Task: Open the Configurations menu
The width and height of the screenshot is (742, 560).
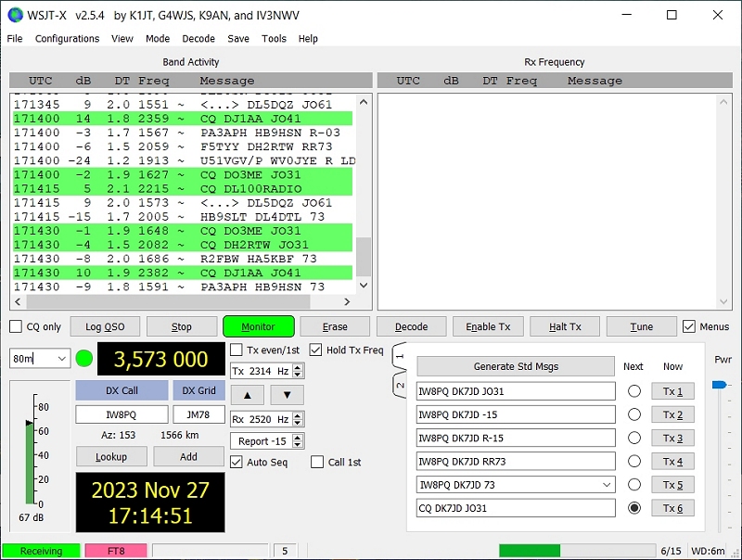Action: (67, 39)
